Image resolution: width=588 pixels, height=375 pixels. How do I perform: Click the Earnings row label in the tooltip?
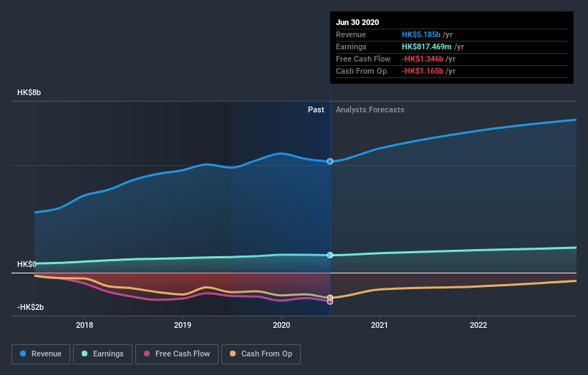[x=351, y=47]
